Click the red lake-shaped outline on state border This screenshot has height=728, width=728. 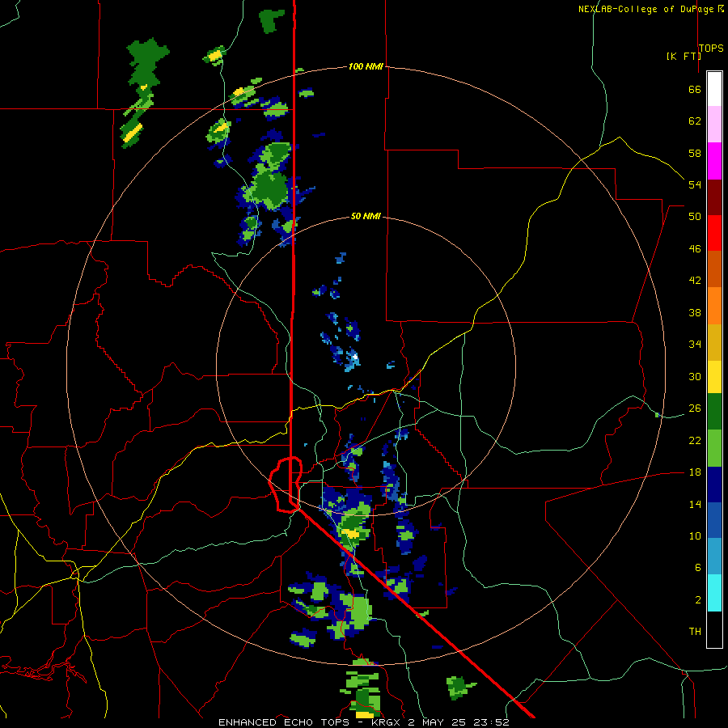286,485
